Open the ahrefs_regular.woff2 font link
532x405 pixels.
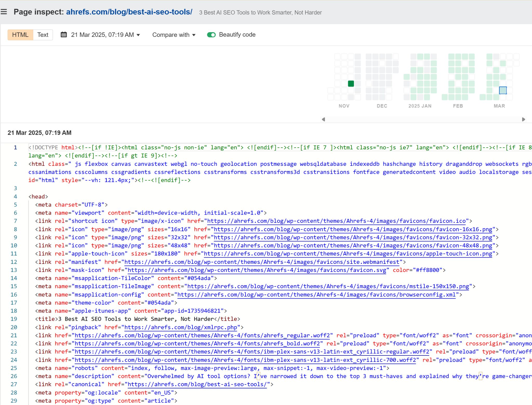(x=202, y=335)
